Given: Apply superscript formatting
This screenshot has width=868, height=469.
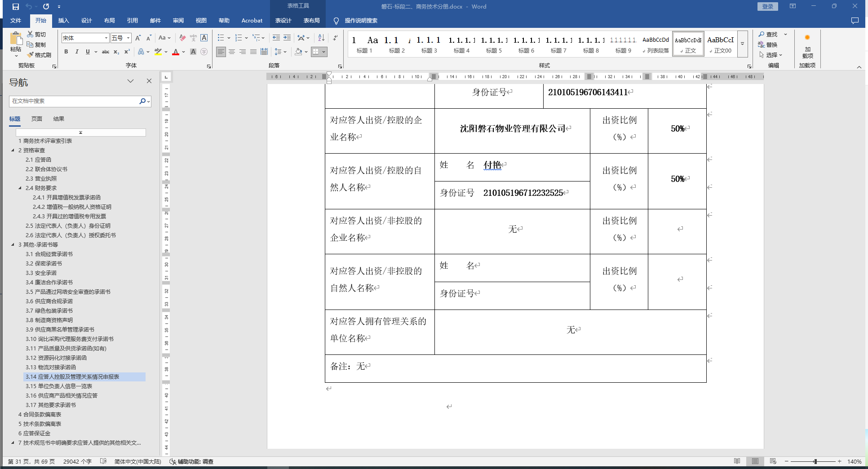Looking at the screenshot, I should pos(127,52).
